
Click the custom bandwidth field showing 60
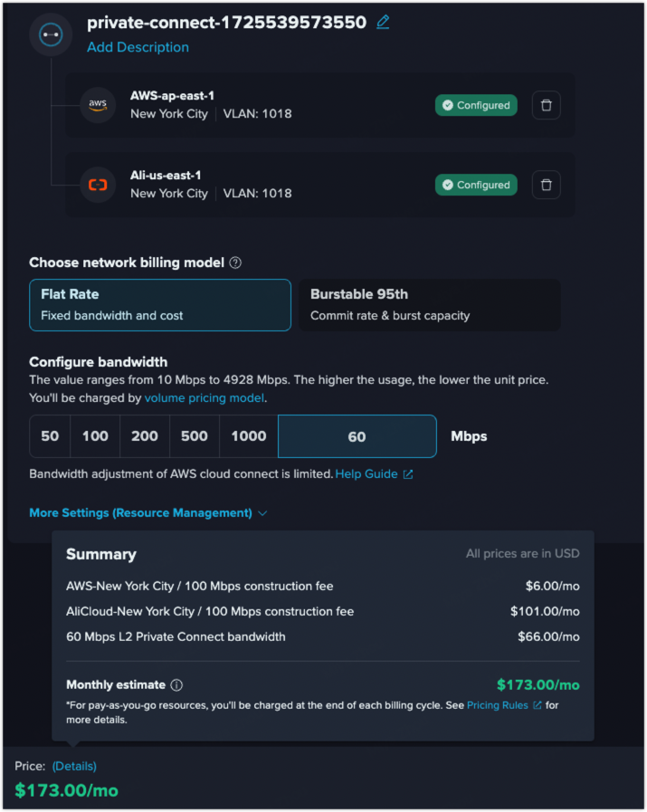click(357, 436)
